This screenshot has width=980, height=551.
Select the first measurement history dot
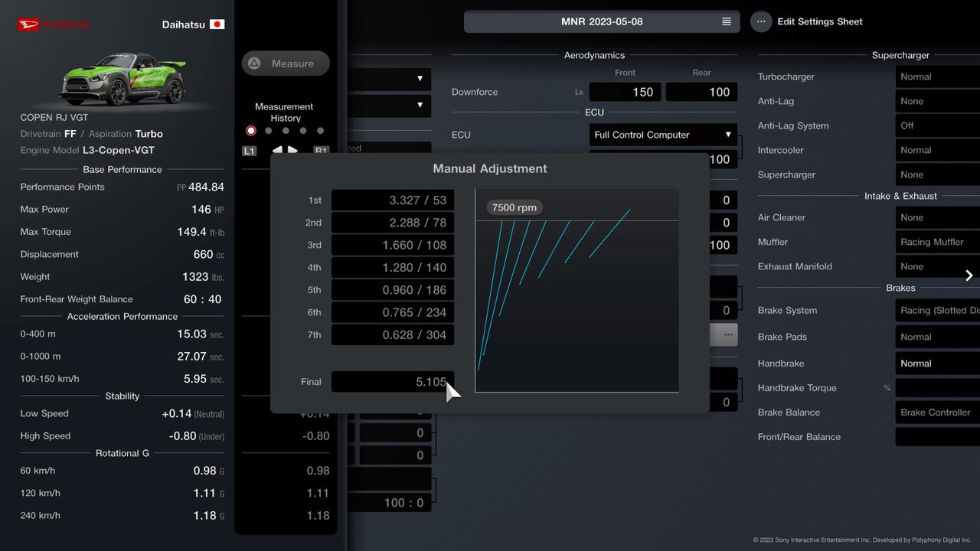coord(250,131)
